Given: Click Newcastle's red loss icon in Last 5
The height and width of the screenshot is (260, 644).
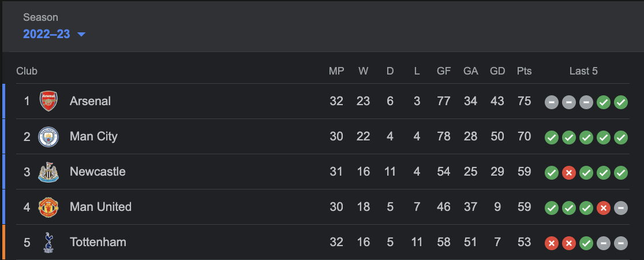Looking at the screenshot, I should pos(569,173).
